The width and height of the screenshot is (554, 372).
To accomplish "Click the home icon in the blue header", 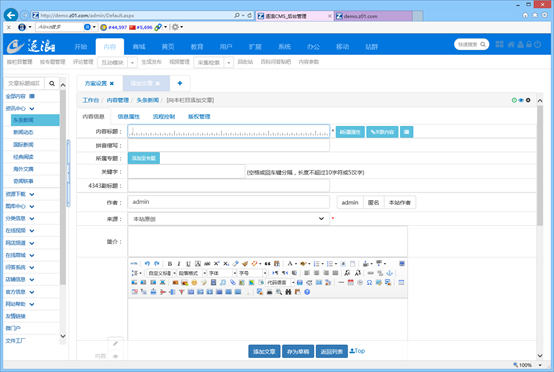I will 511,44.
